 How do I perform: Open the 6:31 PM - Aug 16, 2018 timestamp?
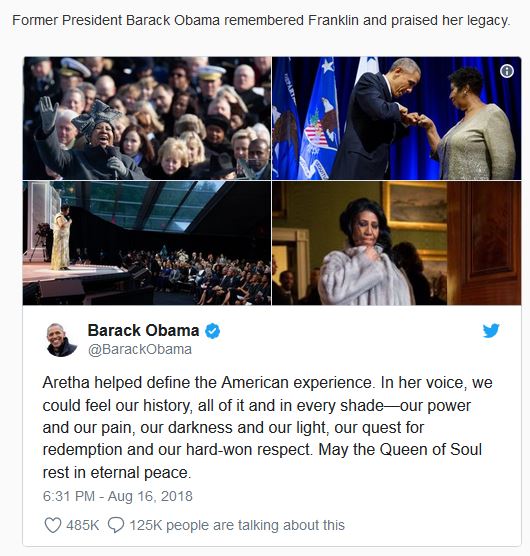[x=117, y=496]
